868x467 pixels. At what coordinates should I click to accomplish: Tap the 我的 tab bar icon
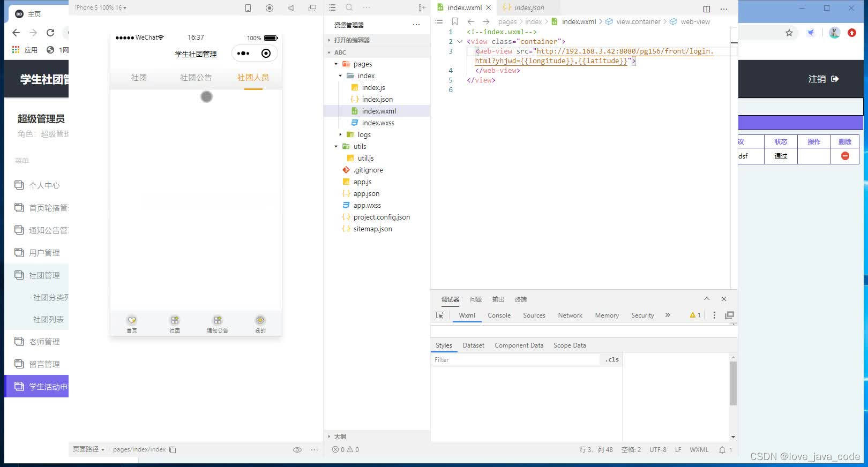coord(260,324)
